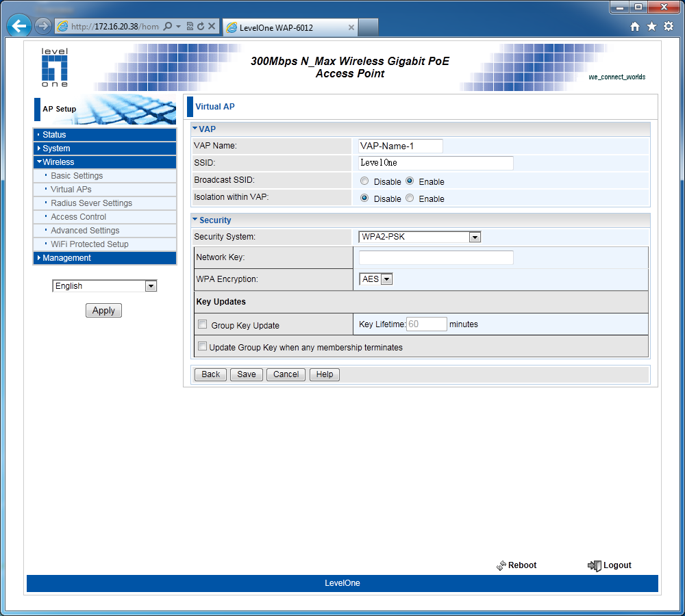
Task: Click the search magnifier in address bar
Action: tap(168, 26)
